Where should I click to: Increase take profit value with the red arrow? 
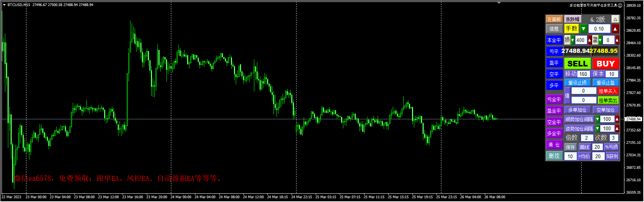pos(617,40)
